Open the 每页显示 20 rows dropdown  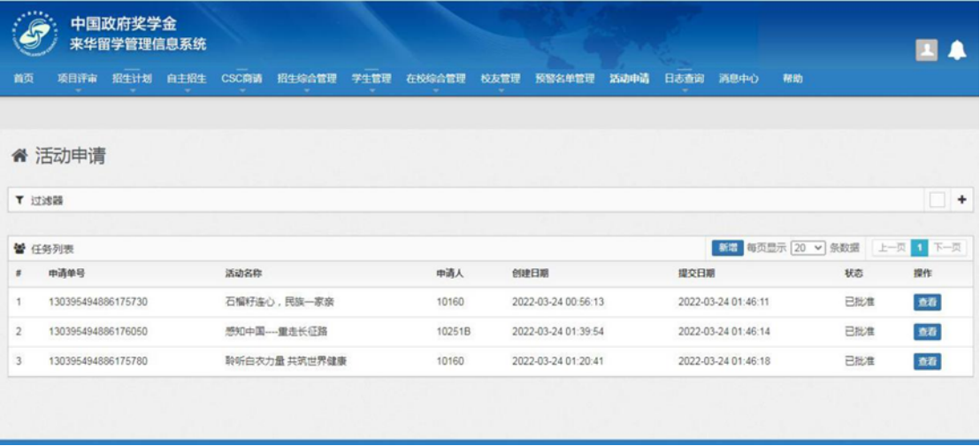coord(808,248)
